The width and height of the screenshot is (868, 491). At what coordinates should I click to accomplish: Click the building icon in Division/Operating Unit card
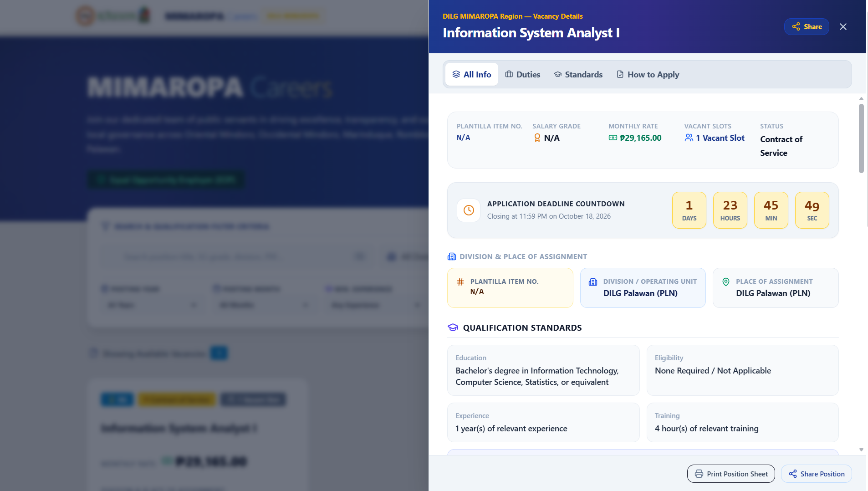point(593,282)
